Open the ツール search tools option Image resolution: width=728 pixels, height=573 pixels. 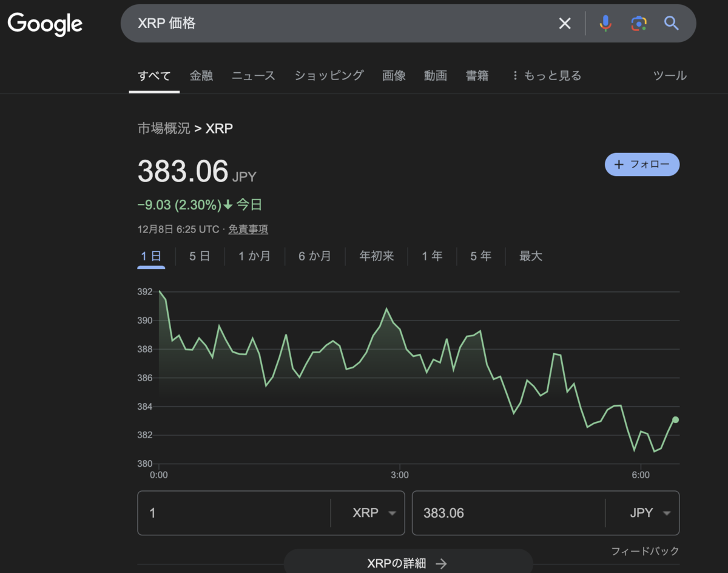pos(670,76)
